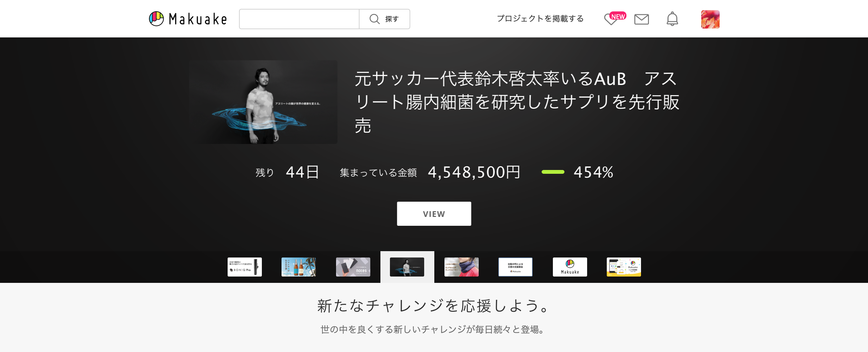
Task: Click the 新たなチャレンジを応援しよう heading
Action: point(434,306)
